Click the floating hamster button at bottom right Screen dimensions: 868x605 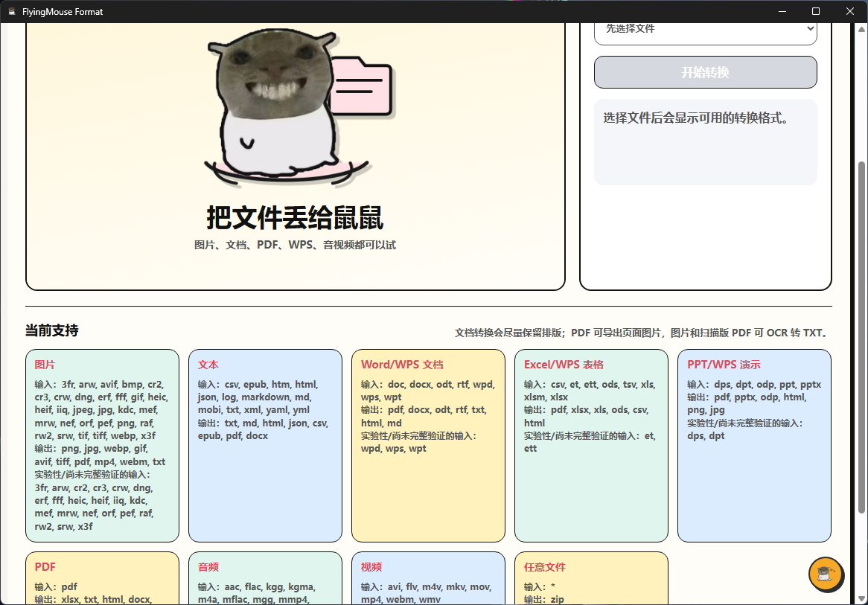coord(825,574)
